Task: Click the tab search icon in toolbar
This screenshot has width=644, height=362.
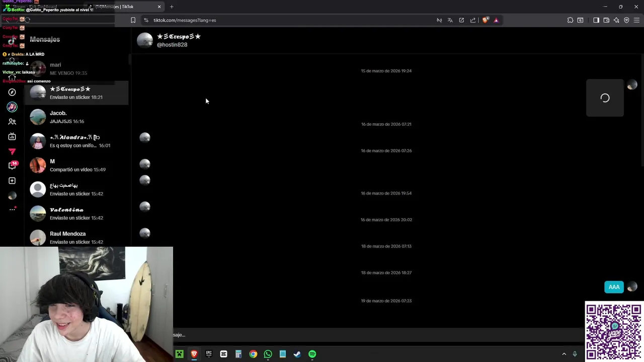Action: (x=580, y=20)
